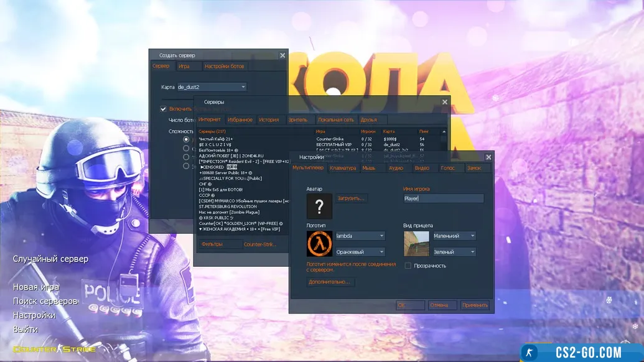
Task: Click the lambda spray logo preview
Action: tap(319, 243)
